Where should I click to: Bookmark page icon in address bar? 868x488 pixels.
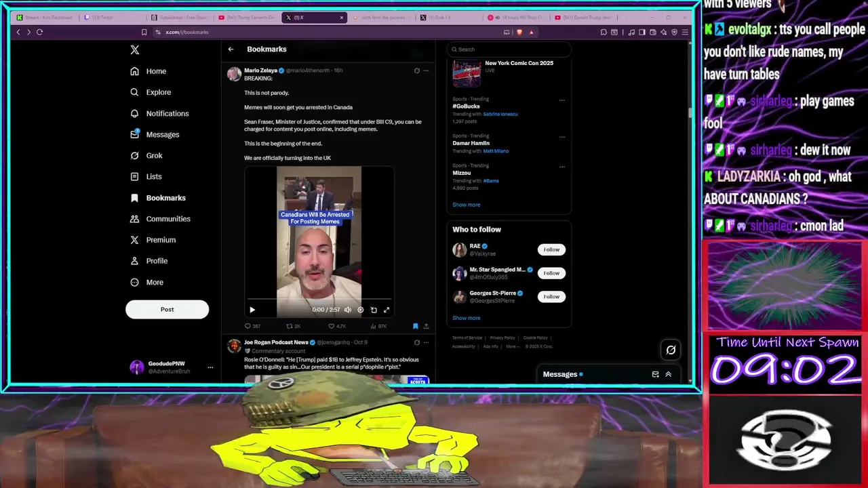point(144,32)
